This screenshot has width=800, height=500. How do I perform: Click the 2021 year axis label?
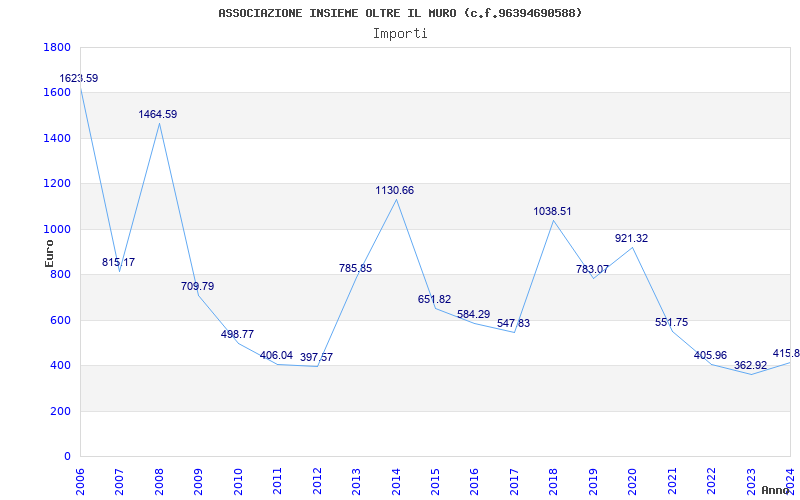[672, 480]
